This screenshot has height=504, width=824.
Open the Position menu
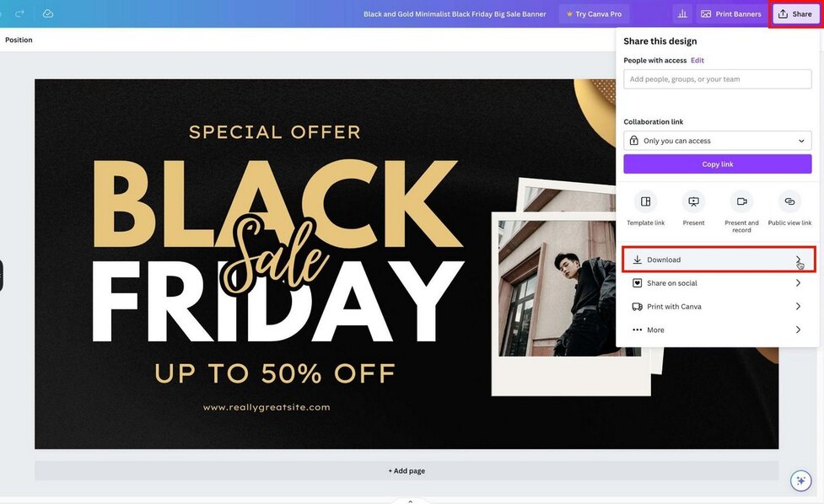click(19, 40)
